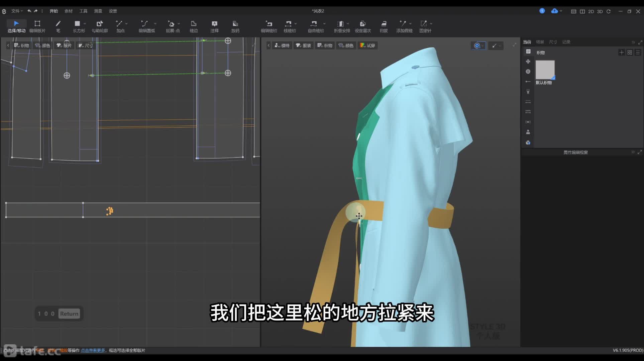This screenshot has height=361, width=644.
Task: Select the 编辑版片 pattern edit tool
Action: click(37, 26)
